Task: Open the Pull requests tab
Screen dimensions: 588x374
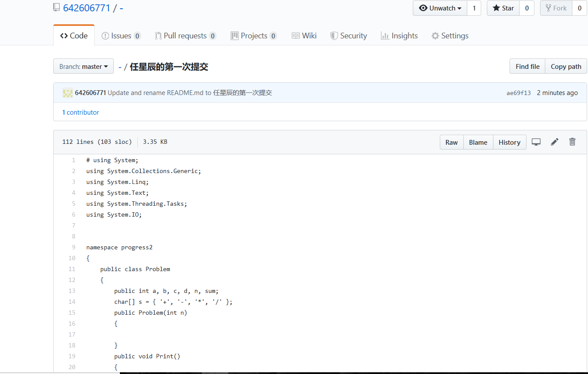Action: tap(185, 36)
